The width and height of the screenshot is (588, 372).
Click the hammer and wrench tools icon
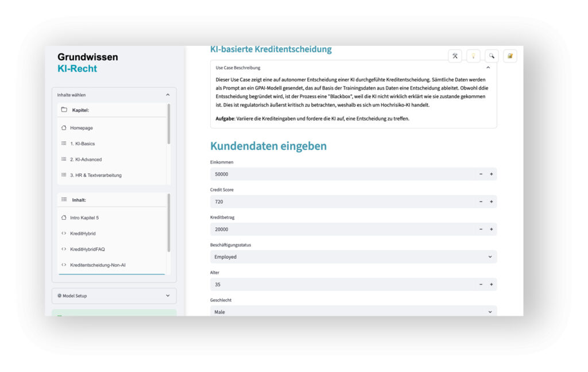pyautogui.click(x=455, y=56)
